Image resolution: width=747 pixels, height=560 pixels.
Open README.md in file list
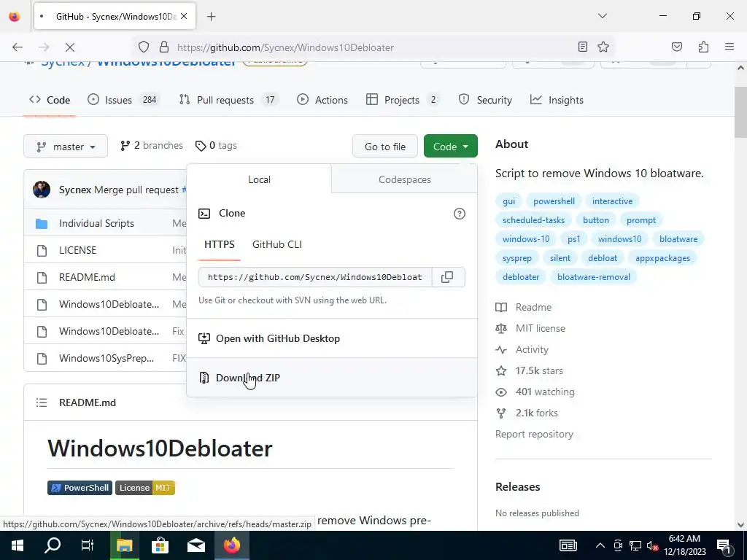pyautogui.click(x=87, y=277)
